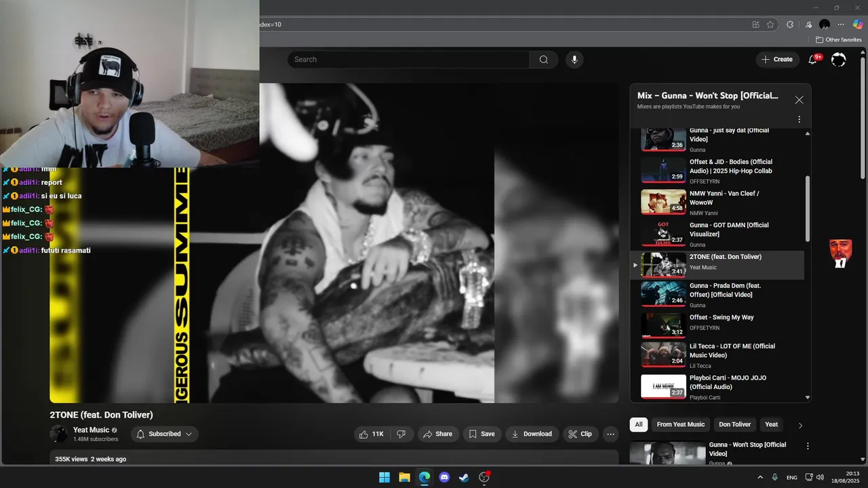Save the video to a playlist
Screen dimensions: 868x488
[481, 434]
